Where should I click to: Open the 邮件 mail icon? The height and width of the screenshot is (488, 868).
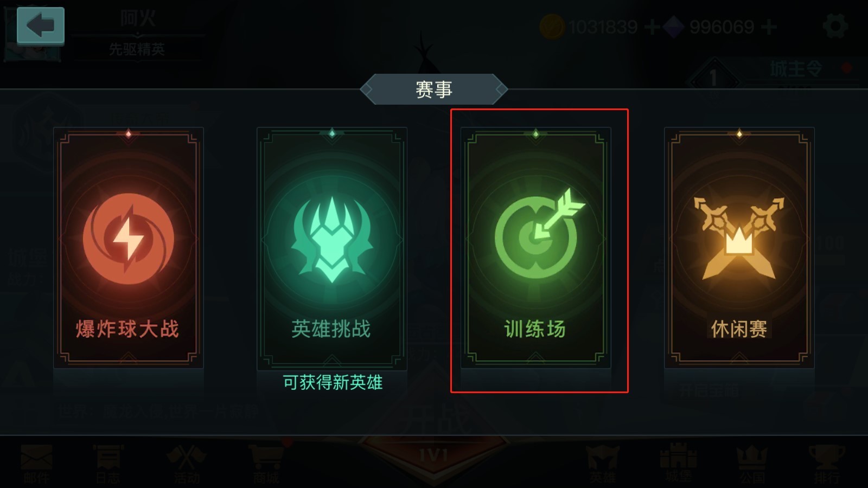[x=36, y=464]
